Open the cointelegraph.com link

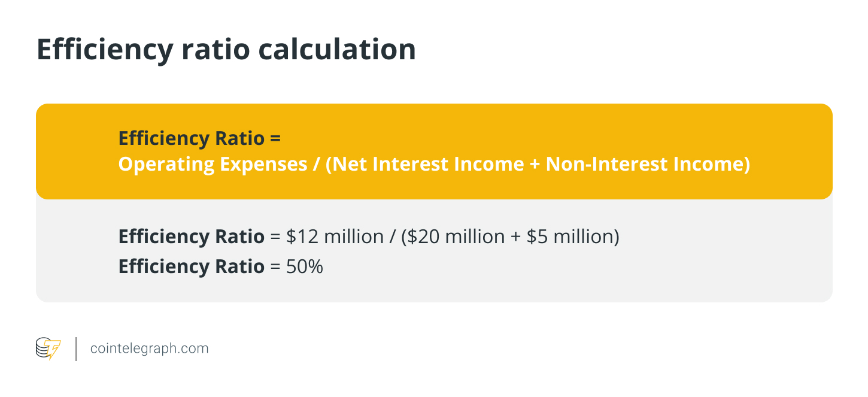(x=149, y=348)
